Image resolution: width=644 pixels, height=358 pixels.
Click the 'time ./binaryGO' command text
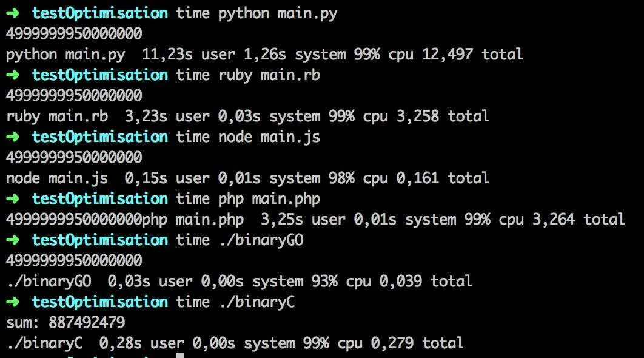240,240
